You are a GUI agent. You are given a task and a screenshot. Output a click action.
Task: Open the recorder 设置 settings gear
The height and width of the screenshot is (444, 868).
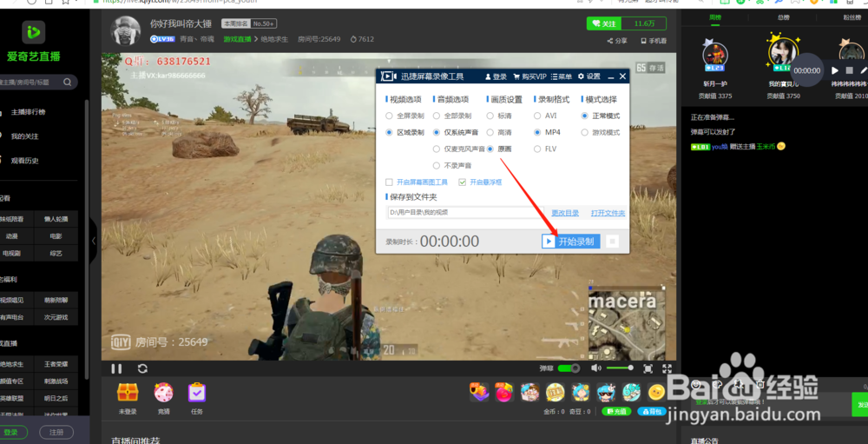pos(589,76)
